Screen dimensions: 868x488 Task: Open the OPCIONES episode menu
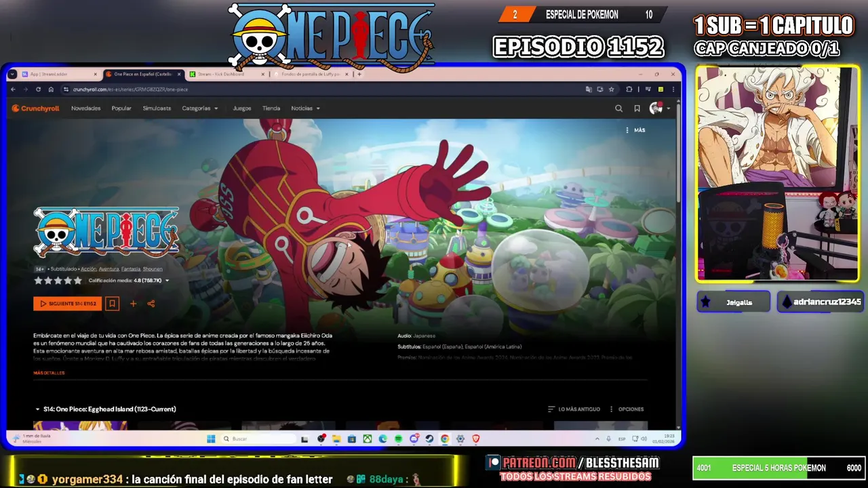[x=627, y=409]
